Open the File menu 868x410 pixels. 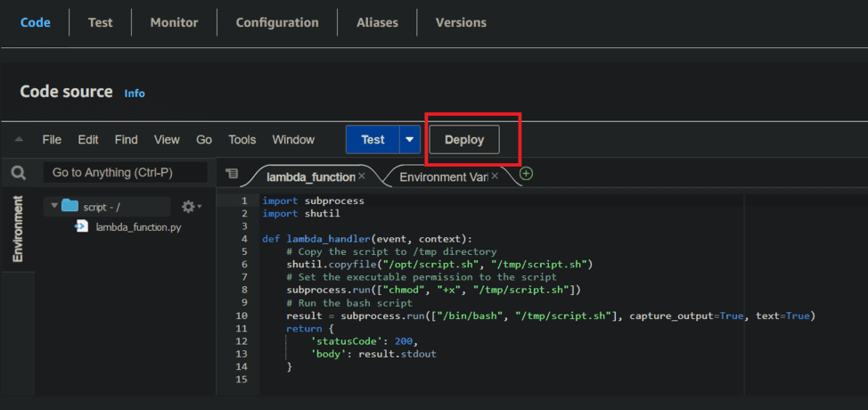click(x=52, y=140)
